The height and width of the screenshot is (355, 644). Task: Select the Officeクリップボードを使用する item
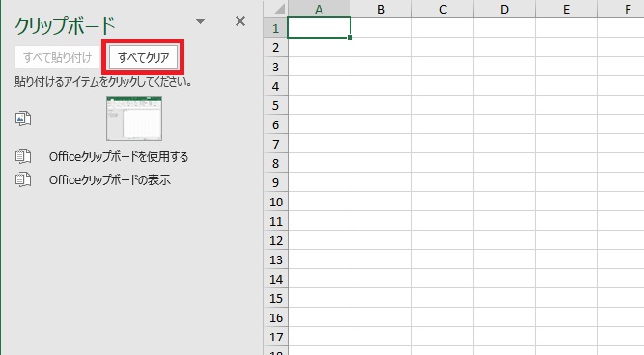point(119,157)
